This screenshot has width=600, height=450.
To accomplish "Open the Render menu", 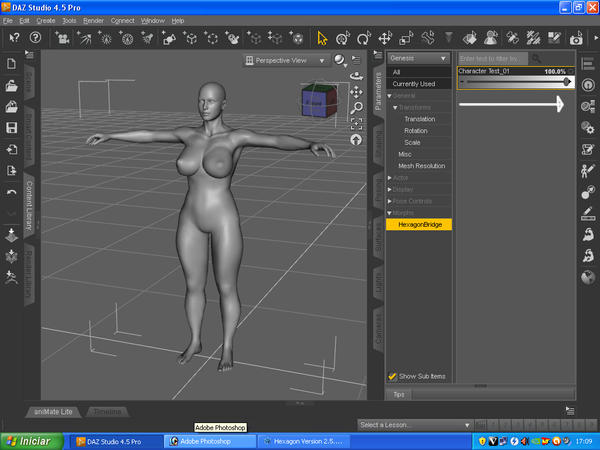I will (x=93, y=20).
